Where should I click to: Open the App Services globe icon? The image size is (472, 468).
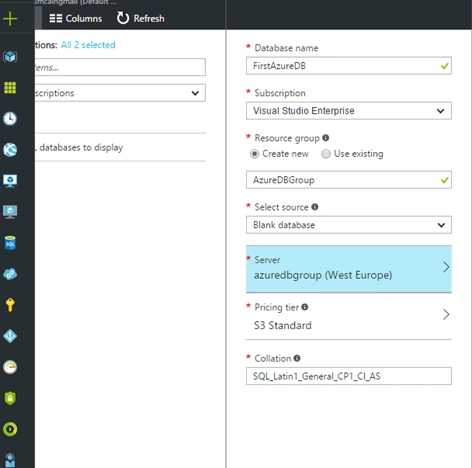coord(10,150)
